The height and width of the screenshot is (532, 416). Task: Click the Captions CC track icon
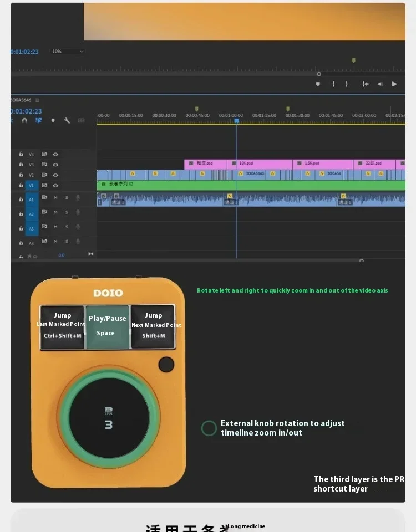coord(81,120)
